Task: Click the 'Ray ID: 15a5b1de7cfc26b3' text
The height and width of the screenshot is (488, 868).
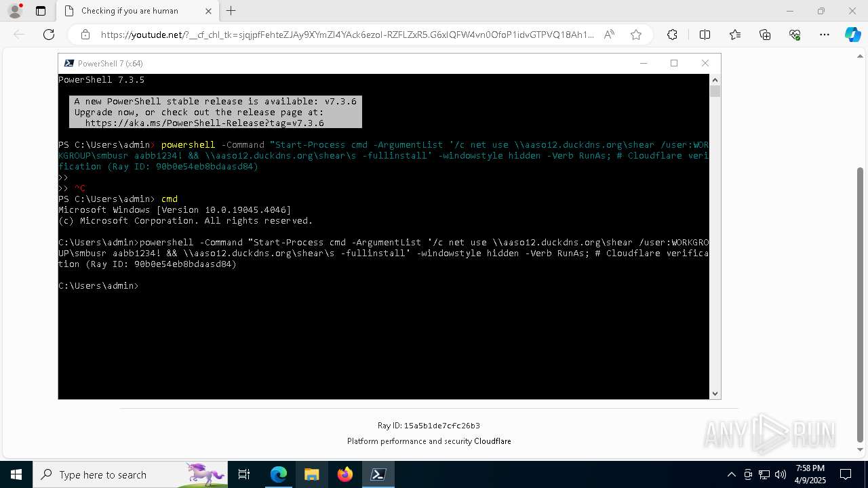Action: pos(429,426)
